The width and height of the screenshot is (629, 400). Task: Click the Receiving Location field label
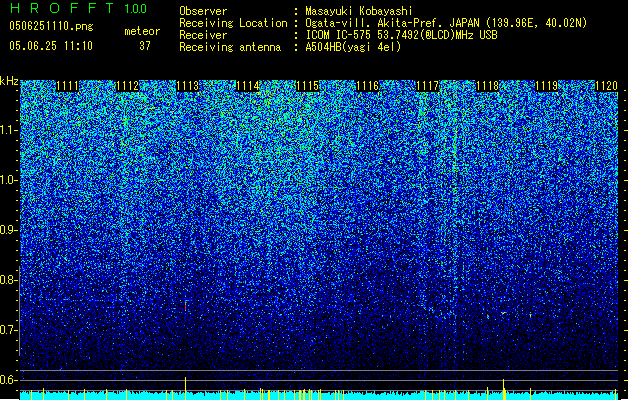(x=233, y=23)
